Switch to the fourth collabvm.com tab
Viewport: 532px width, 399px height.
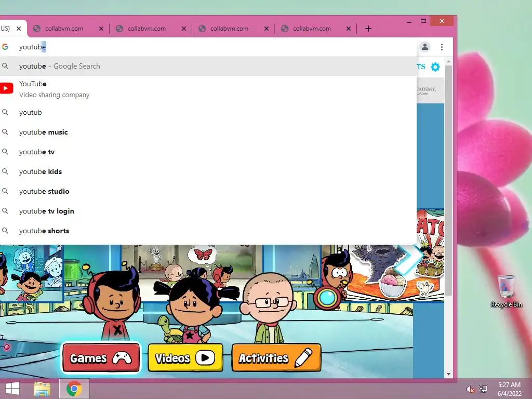[x=312, y=29]
